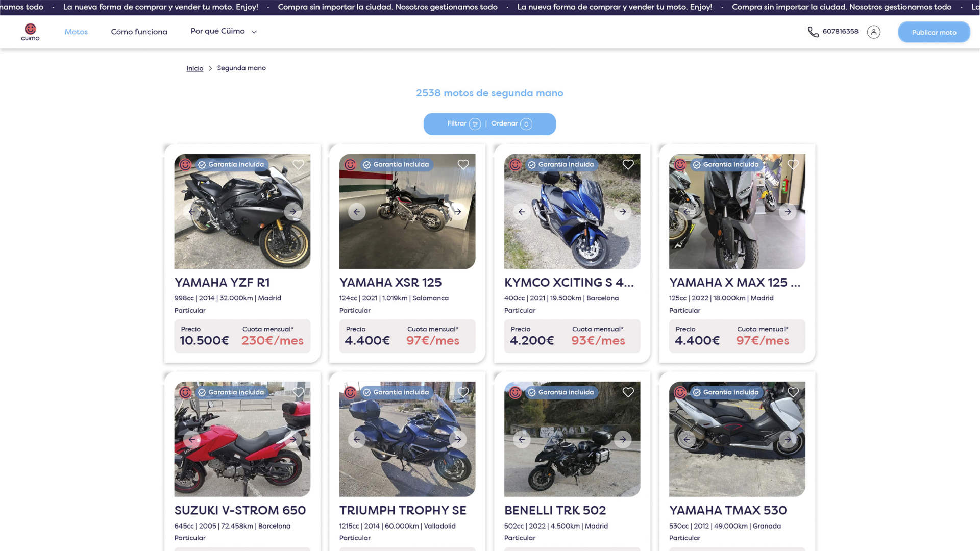980x551 pixels.
Task: Open the SUZUKI V-STROM 650 title
Action: (x=240, y=511)
